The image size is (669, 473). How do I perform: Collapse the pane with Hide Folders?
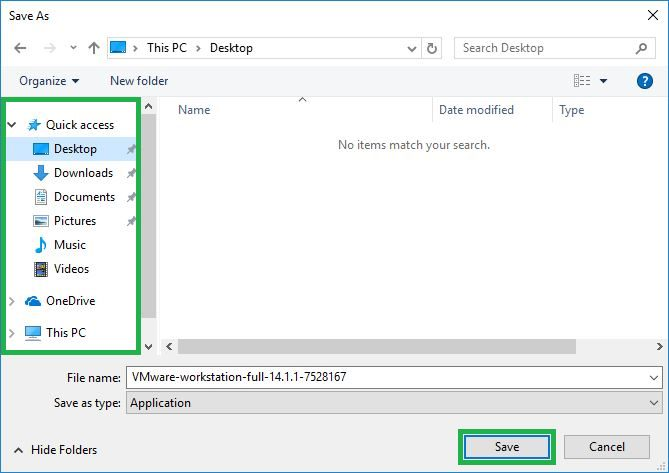tap(55, 450)
